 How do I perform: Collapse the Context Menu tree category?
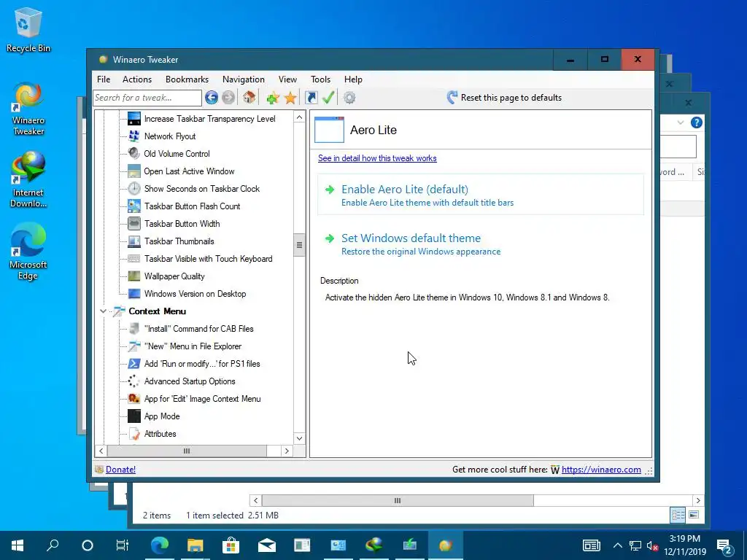pyautogui.click(x=103, y=311)
